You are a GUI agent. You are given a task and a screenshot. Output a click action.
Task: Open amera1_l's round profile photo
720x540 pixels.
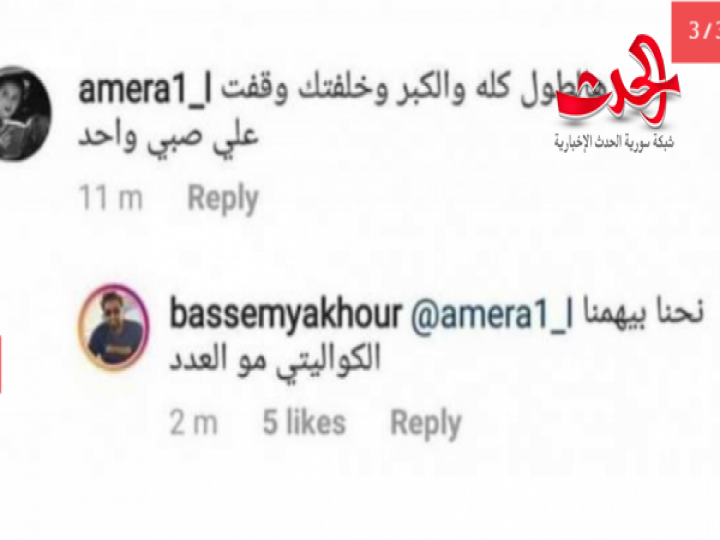[24, 113]
